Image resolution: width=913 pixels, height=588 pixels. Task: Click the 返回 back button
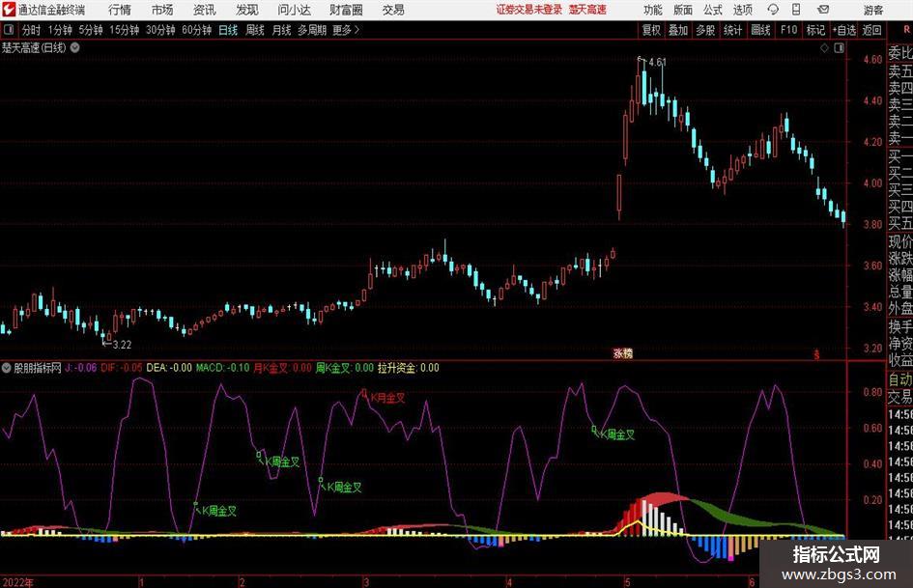click(x=871, y=30)
